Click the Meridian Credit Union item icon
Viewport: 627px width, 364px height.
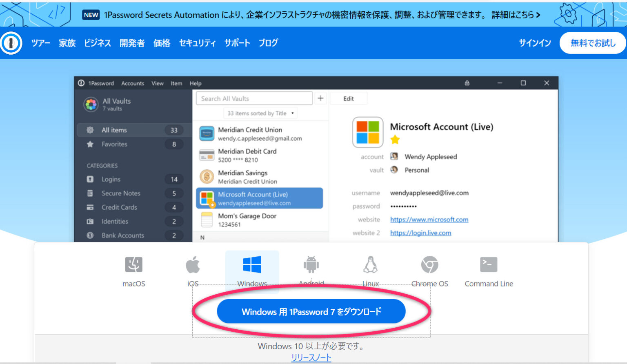(x=207, y=133)
